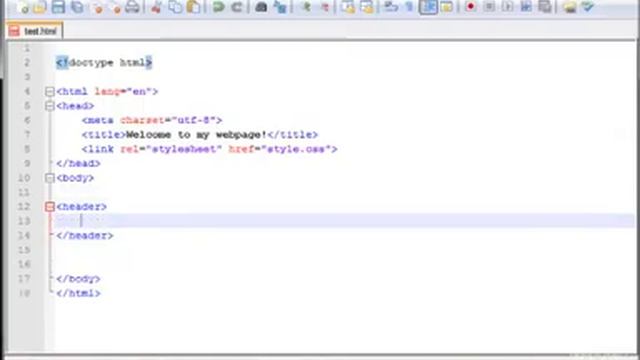Collapse the head tag fold marker
Viewport: 640px width, 360px height.
[x=49, y=106]
